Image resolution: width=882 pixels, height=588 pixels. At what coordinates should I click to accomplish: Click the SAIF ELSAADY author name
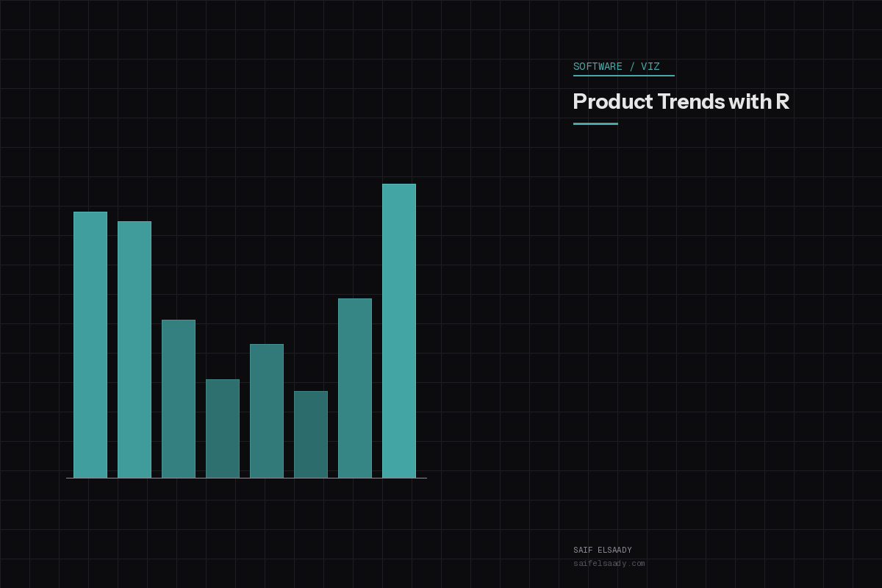click(x=603, y=550)
